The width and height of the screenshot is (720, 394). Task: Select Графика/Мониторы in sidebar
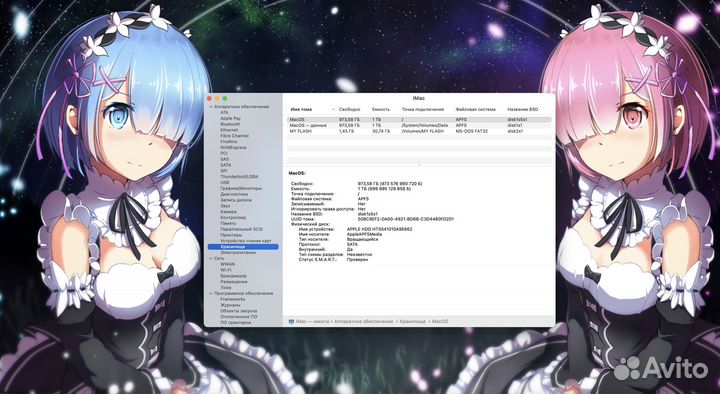241,188
